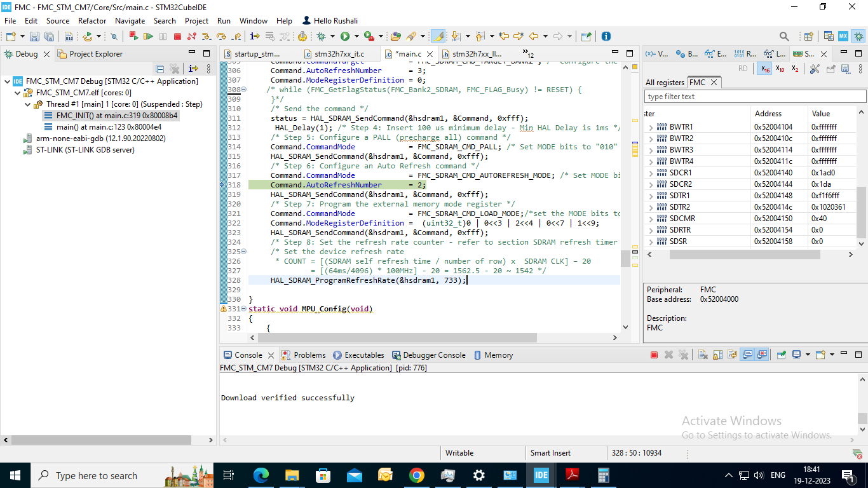868x488 pixels.
Task: Switch number format to decimal with x10 toggle
Action: click(x=779, y=69)
